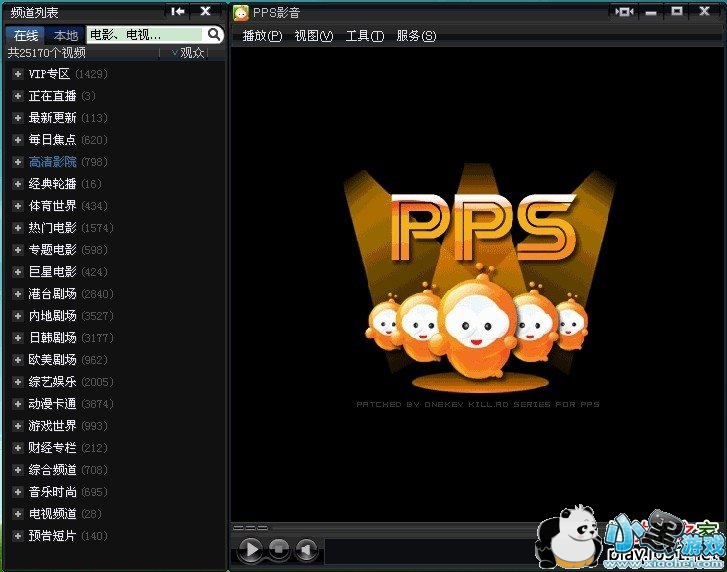Expand the 综艺娱乐 plus icon
Viewport: 727px width, 572px height.
pos(18,382)
